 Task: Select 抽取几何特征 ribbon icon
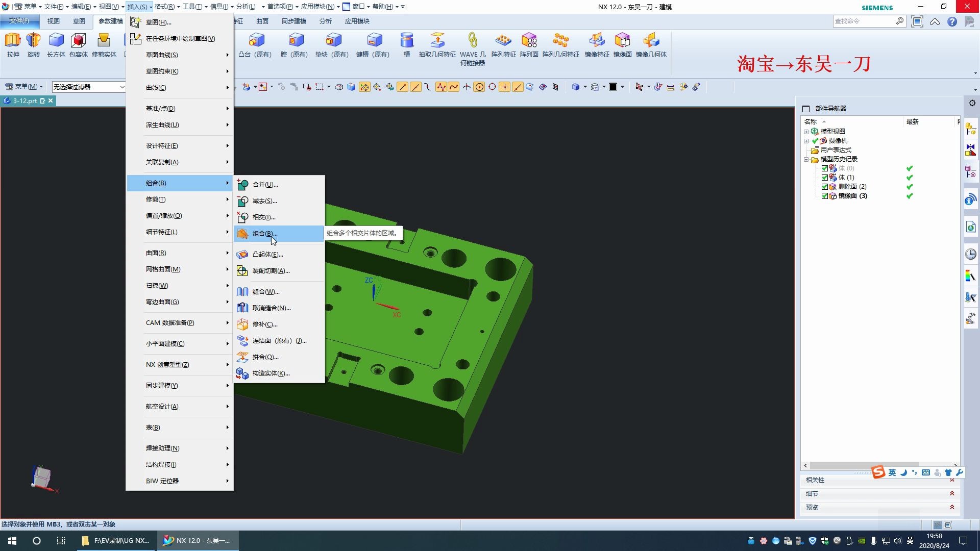tap(437, 41)
